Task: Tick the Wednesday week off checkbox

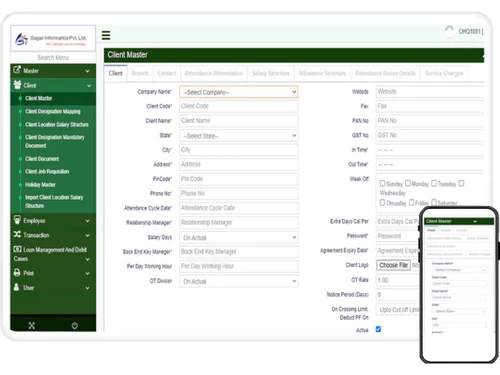Action: coord(461,183)
